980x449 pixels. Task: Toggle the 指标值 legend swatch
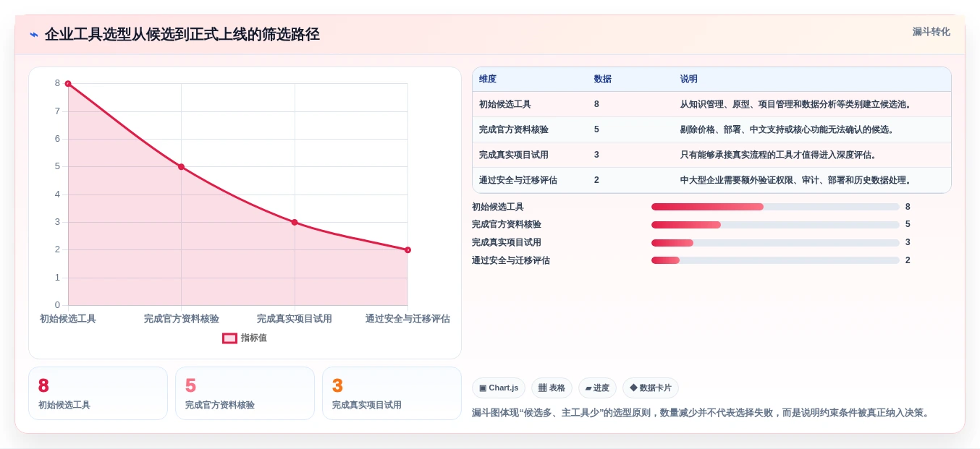[229, 338]
